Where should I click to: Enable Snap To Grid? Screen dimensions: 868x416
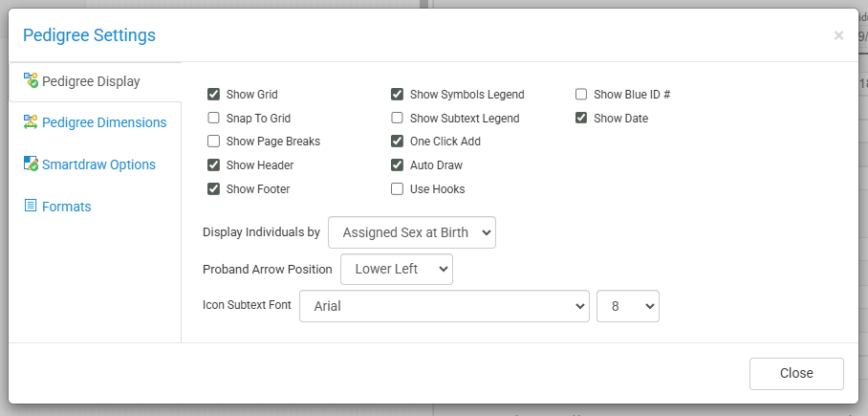(x=214, y=119)
